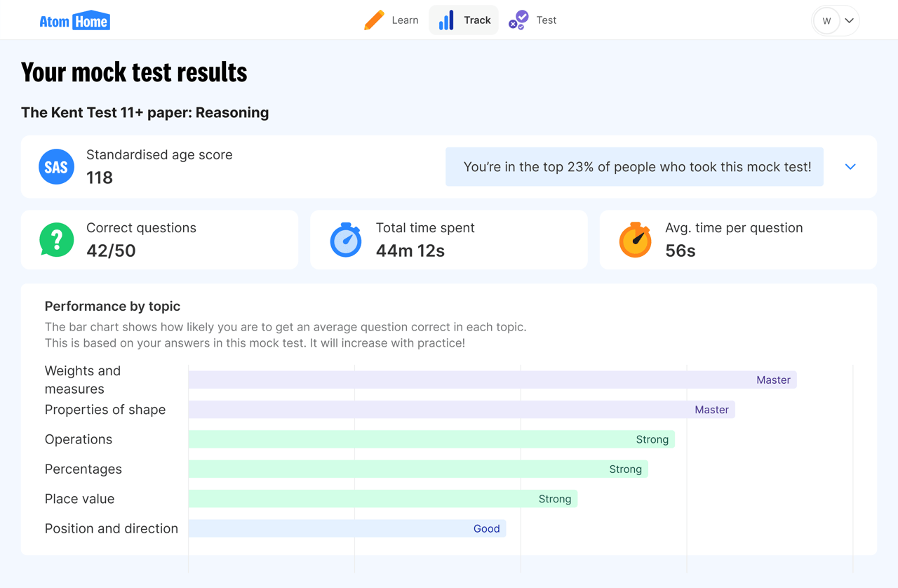Click the blue SAS badge icon
The height and width of the screenshot is (588, 898).
[x=56, y=167]
